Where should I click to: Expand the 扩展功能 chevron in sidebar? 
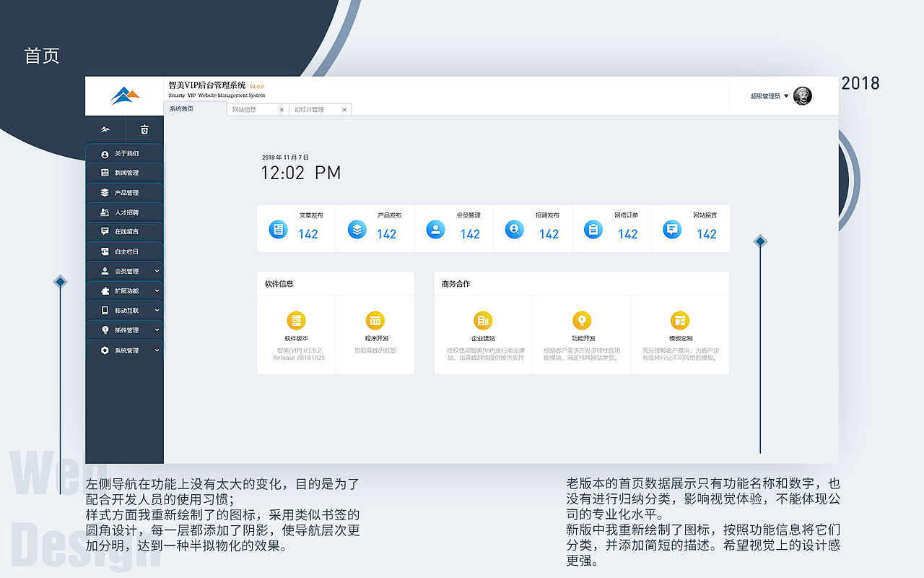click(157, 290)
